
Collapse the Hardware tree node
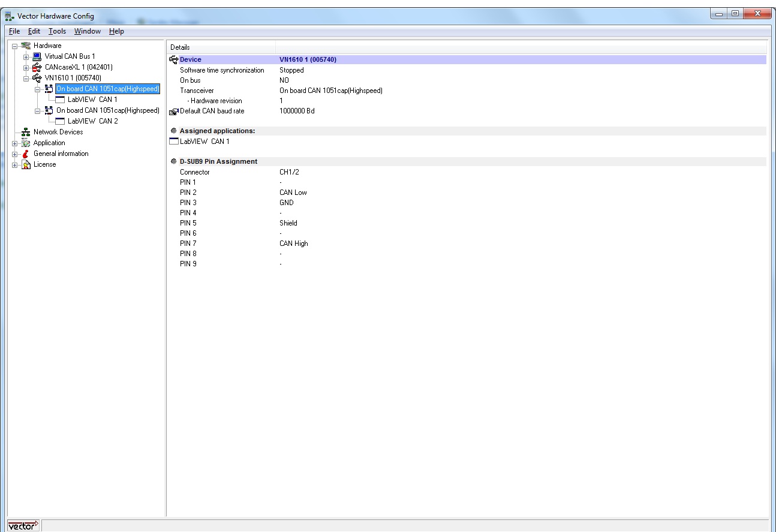tap(15, 46)
